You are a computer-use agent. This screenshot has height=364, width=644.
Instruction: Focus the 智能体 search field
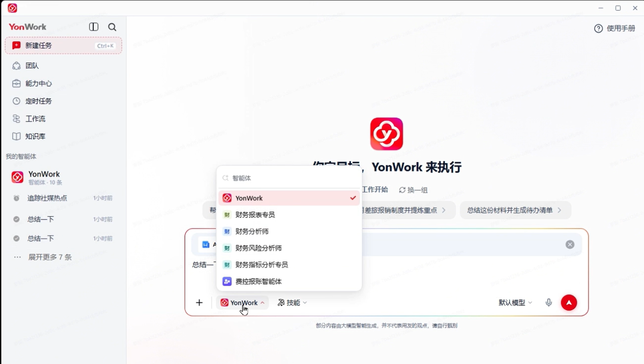point(289,178)
